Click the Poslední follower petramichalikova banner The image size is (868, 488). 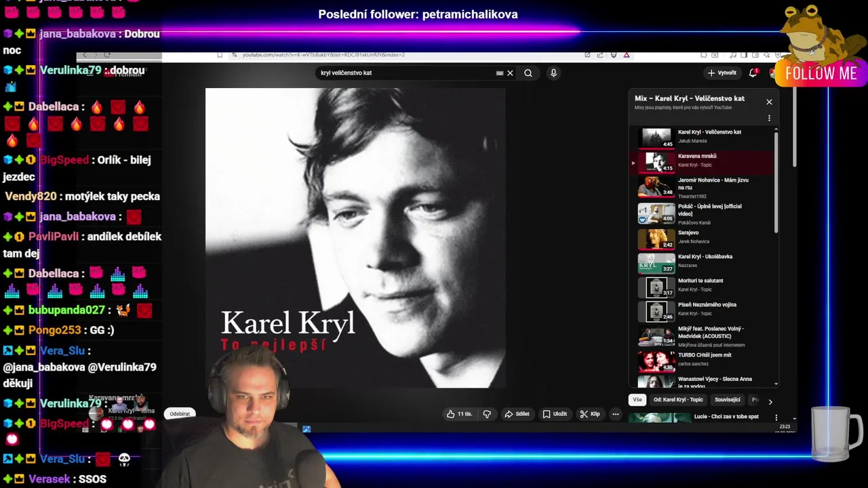pos(418,14)
